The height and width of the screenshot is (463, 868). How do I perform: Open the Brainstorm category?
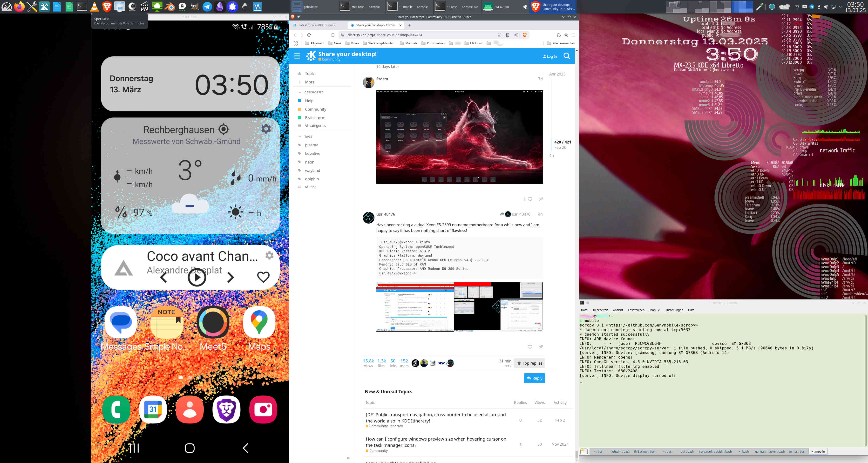pos(315,118)
